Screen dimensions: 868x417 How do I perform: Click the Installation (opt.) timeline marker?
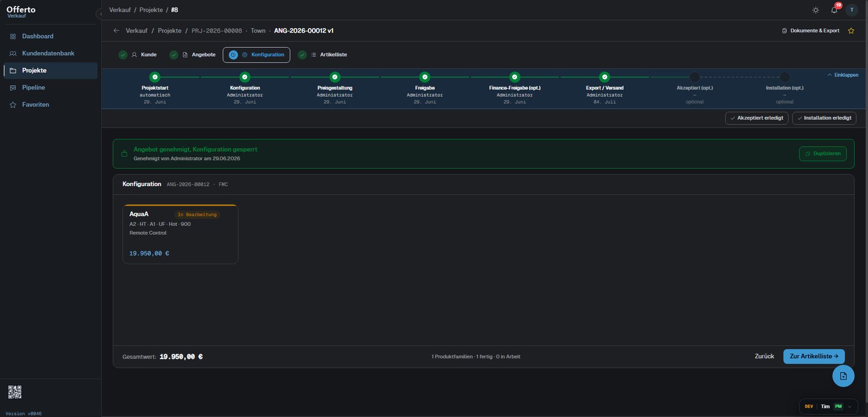tap(784, 77)
